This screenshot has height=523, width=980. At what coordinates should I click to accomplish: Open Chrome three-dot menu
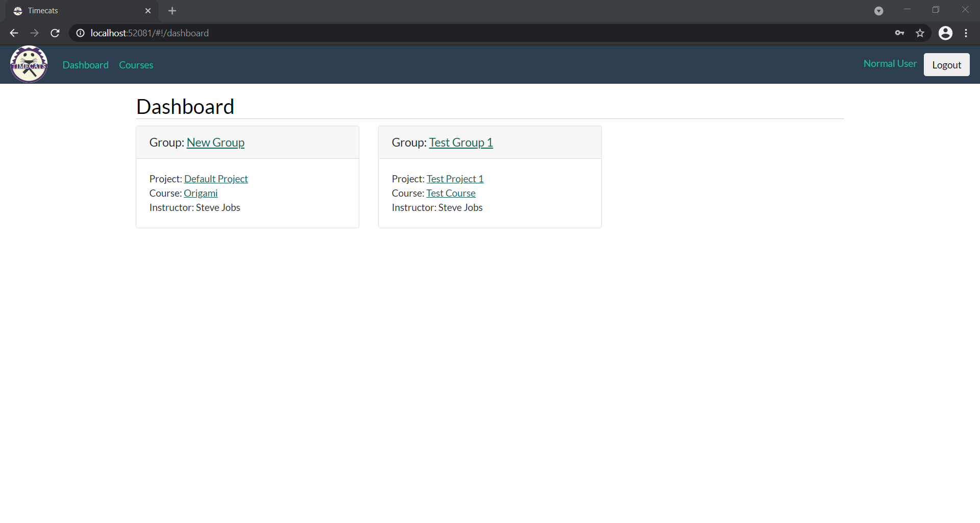966,33
